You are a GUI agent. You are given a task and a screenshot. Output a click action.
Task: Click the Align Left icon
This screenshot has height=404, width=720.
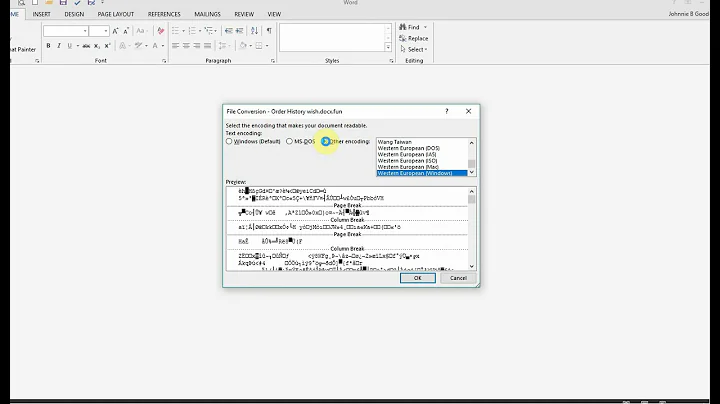point(175,45)
